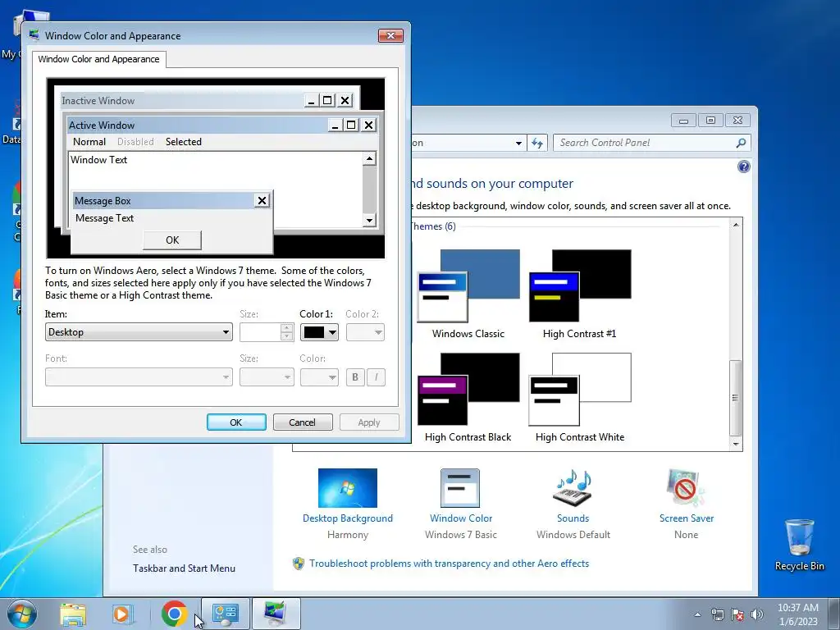Click the shield icon beside Troubleshoot link
Image resolution: width=840 pixels, height=630 pixels.
click(x=299, y=564)
